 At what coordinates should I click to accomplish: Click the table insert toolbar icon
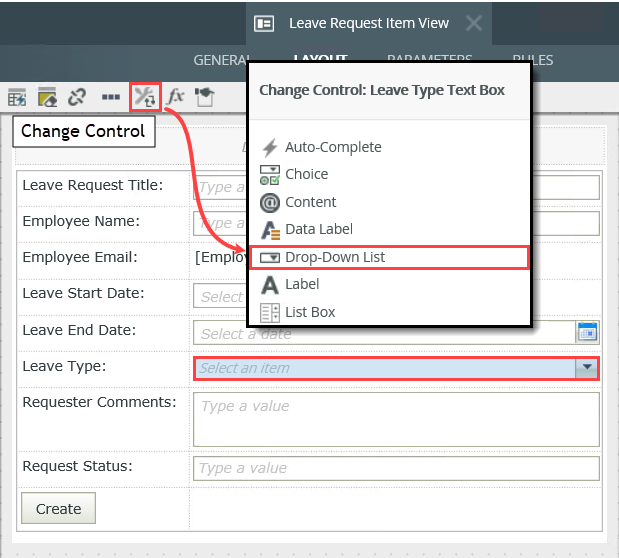[x=17, y=97]
